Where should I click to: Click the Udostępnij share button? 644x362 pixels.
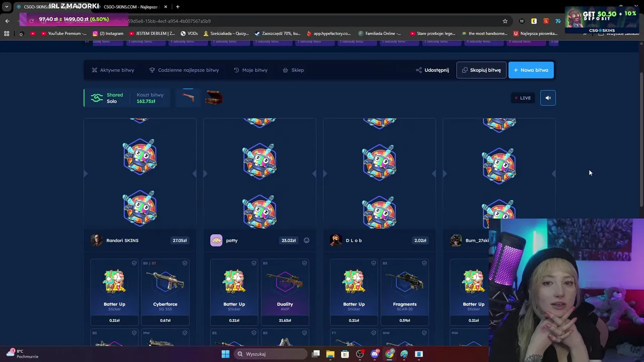tap(432, 70)
